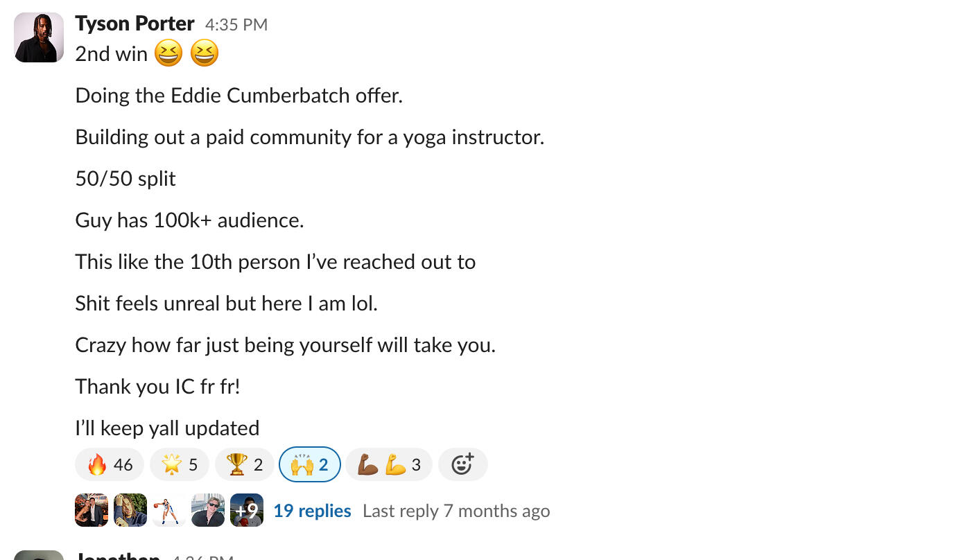The height and width of the screenshot is (560, 972).
Task: Click the fire emoji reaction with 46
Action: point(110,464)
